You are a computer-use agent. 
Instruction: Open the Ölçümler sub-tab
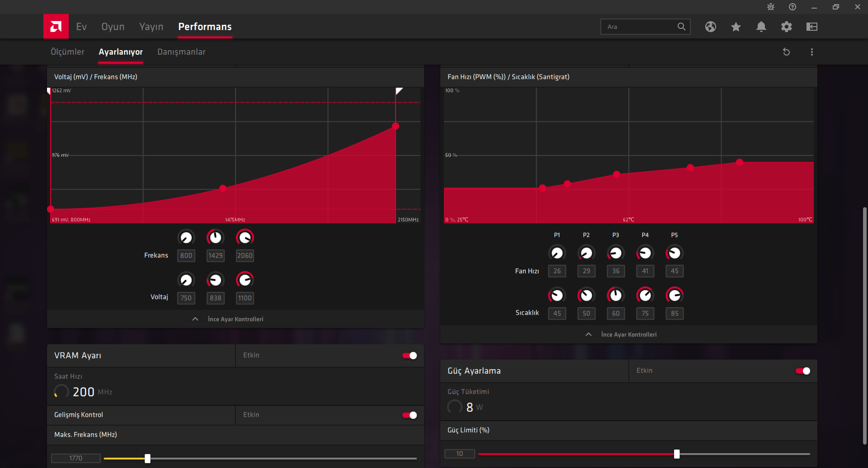tap(67, 52)
